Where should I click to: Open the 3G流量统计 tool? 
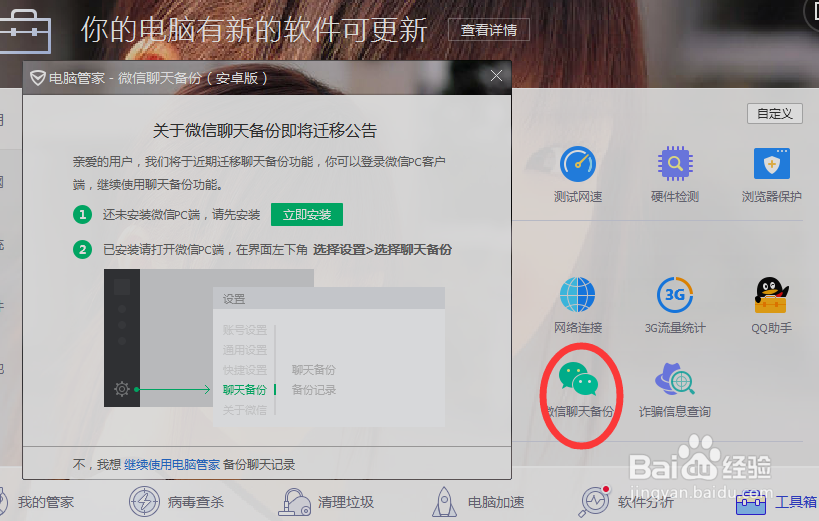[675, 306]
